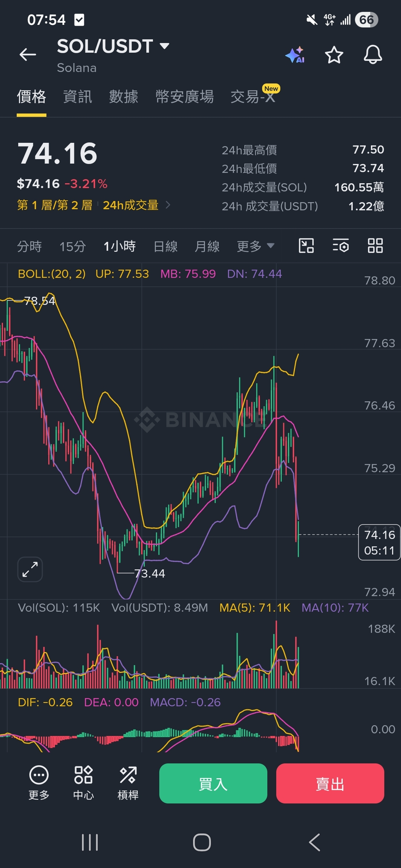Tap the 第 1 層/第 2 層 label
Screen dimensions: 401x868
point(55,205)
